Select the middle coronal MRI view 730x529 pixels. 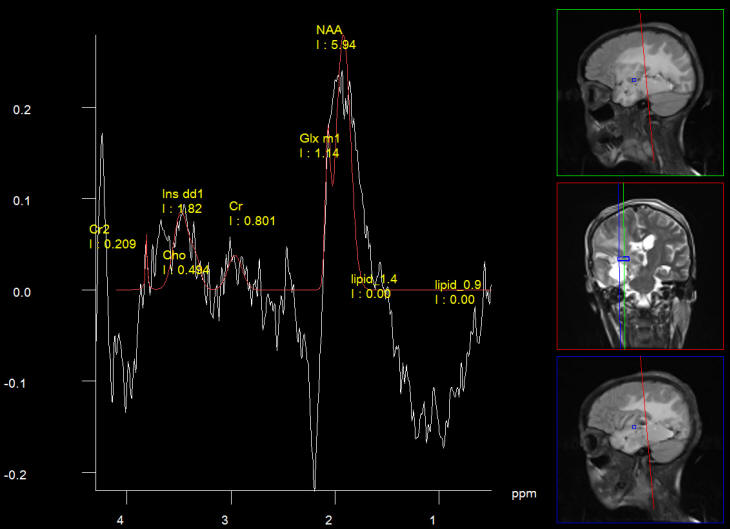click(x=640, y=266)
